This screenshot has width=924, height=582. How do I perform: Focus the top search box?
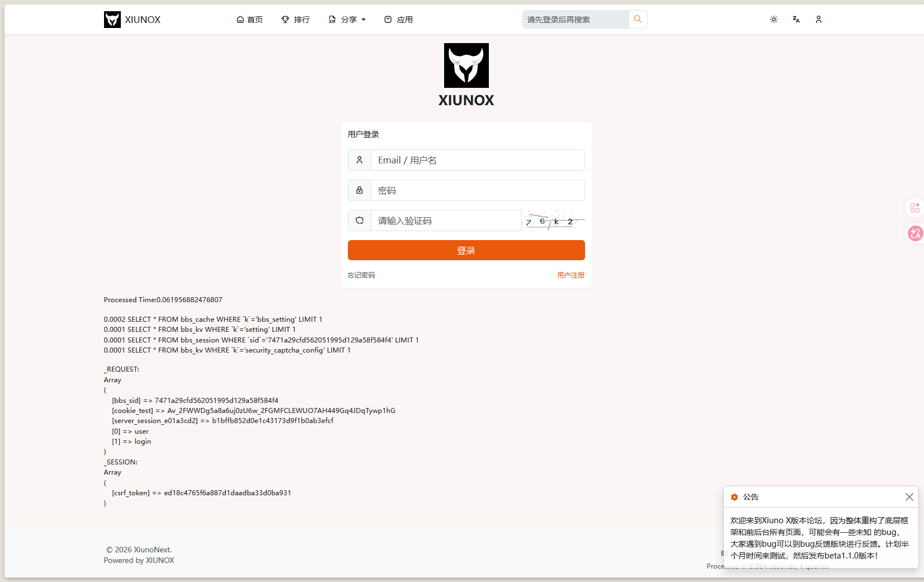(x=576, y=20)
